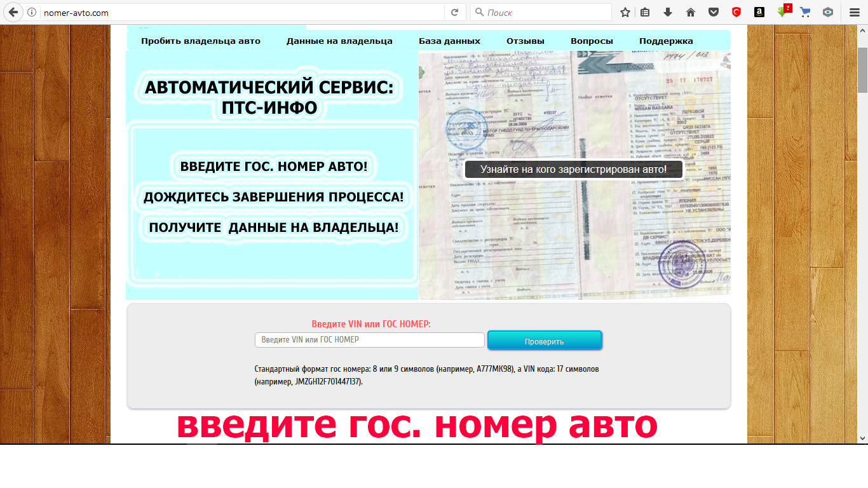The height and width of the screenshot is (488, 868).
Task: Open the downloads arrow icon
Action: click(x=668, y=12)
